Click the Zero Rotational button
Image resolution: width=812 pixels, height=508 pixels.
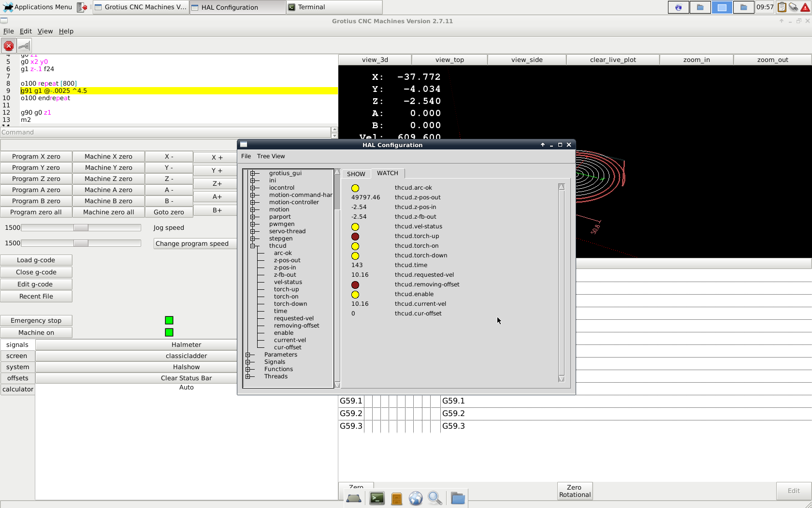[x=575, y=491]
